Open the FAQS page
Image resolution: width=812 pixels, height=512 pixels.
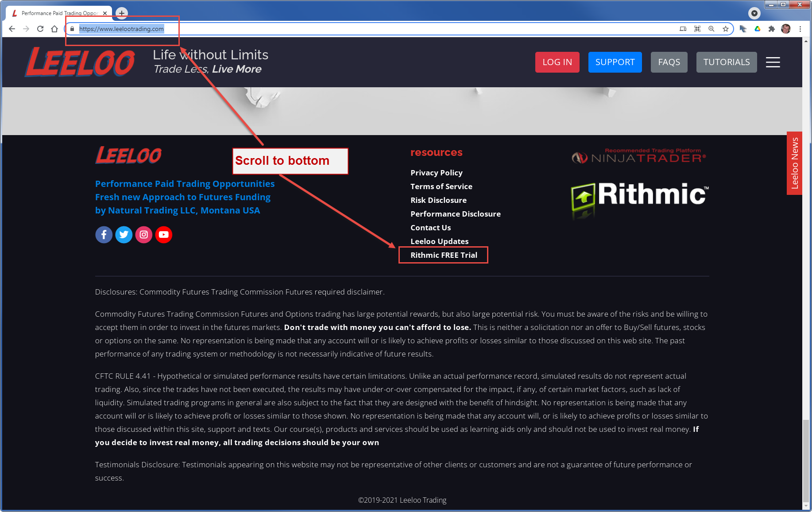tap(669, 62)
